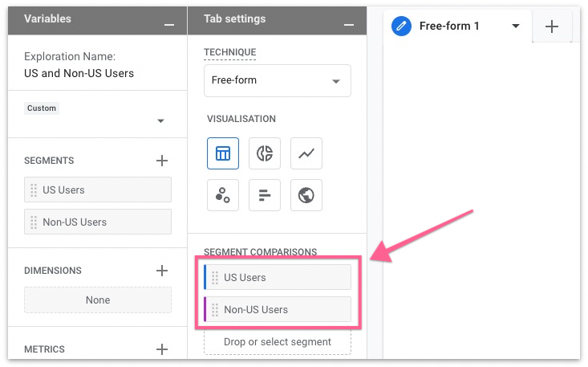Switch to the Free-form 1 tab
Image resolution: width=588 pixels, height=367 pixels.
pos(448,27)
